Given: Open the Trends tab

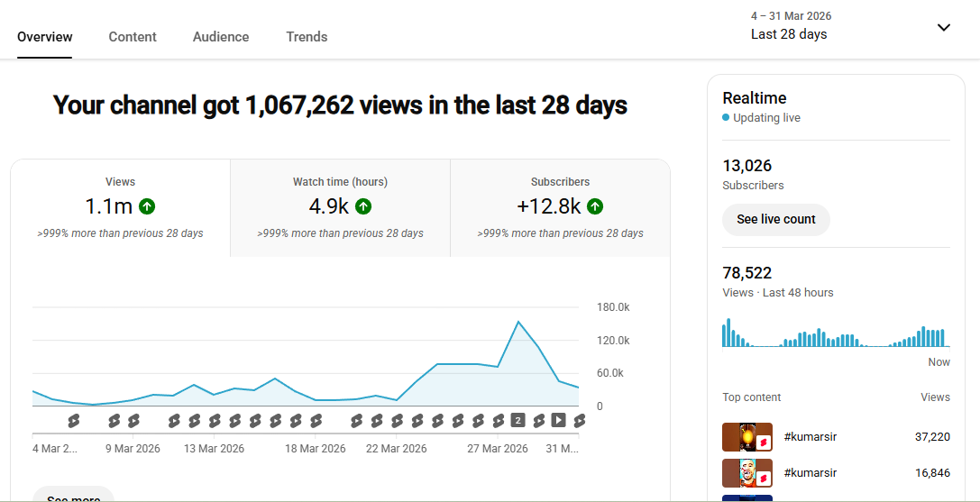Looking at the screenshot, I should (x=307, y=37).
